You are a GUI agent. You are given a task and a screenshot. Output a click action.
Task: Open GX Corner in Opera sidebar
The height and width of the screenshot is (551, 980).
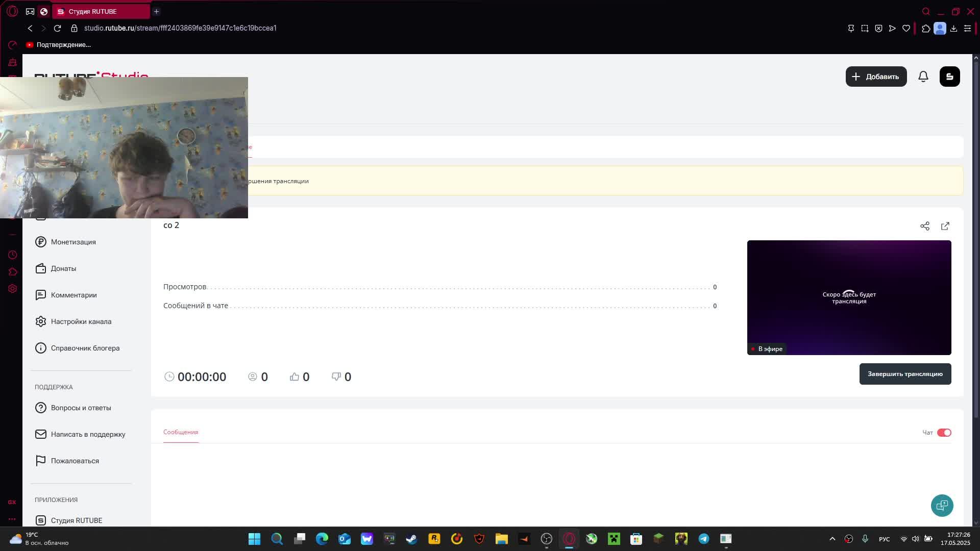(x=12, y=502)
